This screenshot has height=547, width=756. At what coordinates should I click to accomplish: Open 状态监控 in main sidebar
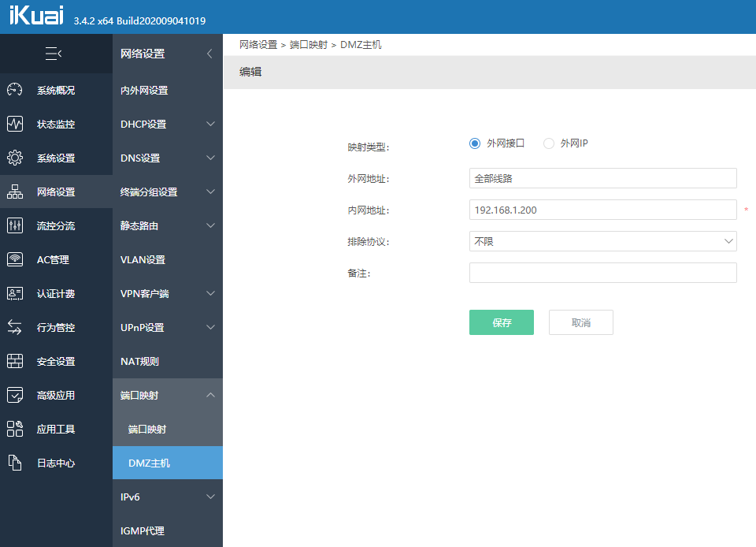pyautogui.click(x=56, y=124)
